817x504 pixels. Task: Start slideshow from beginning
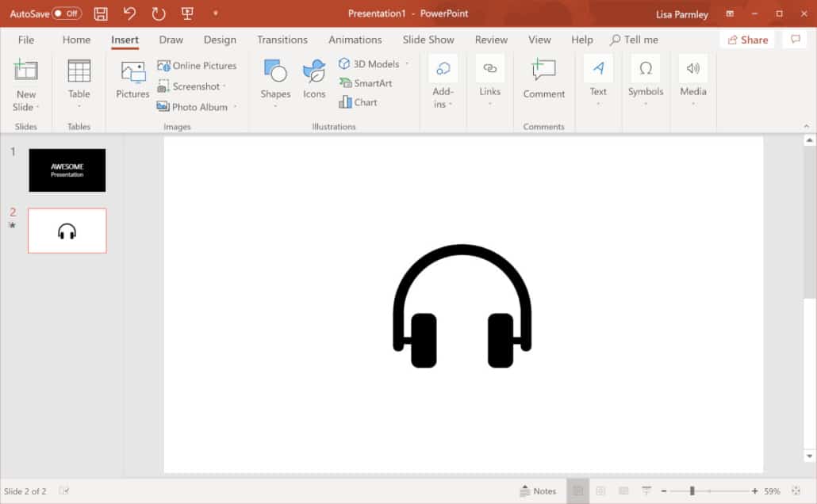point(186,13)
